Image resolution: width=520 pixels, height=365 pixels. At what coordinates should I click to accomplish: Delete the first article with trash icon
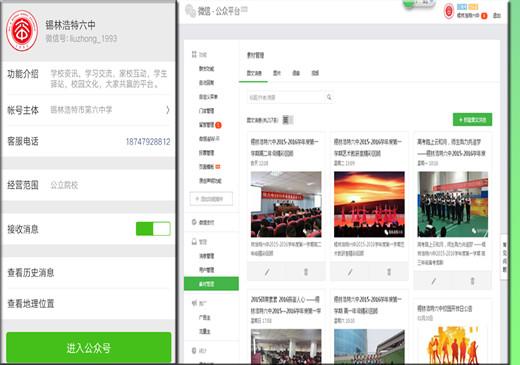pyautogui.click(x=306, y=272)
